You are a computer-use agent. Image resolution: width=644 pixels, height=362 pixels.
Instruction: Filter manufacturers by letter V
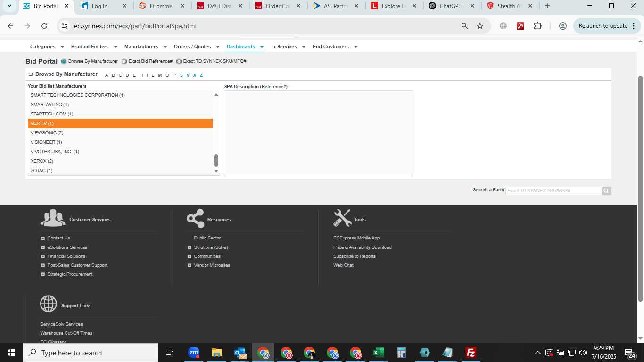coord(188,75)
